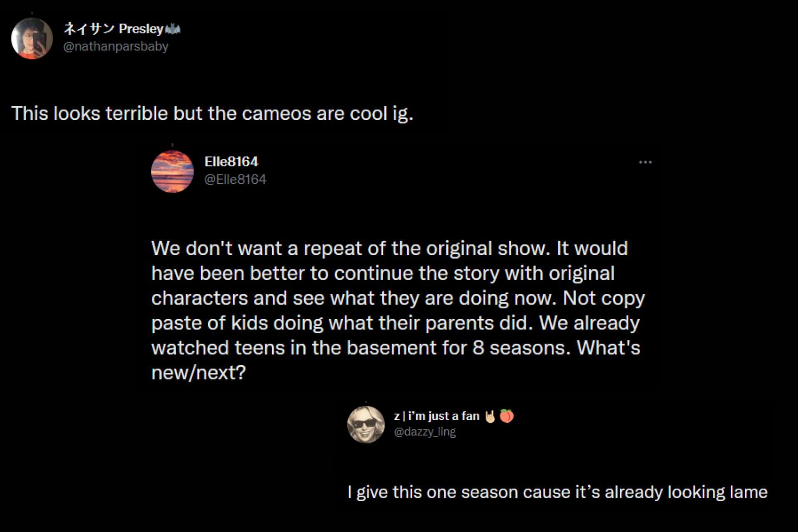The width and height of the screenshot is (798, 532).
Task: Click the "z | i'm just a fan" name
Action: pyautogui.click(x=436, y=416)
